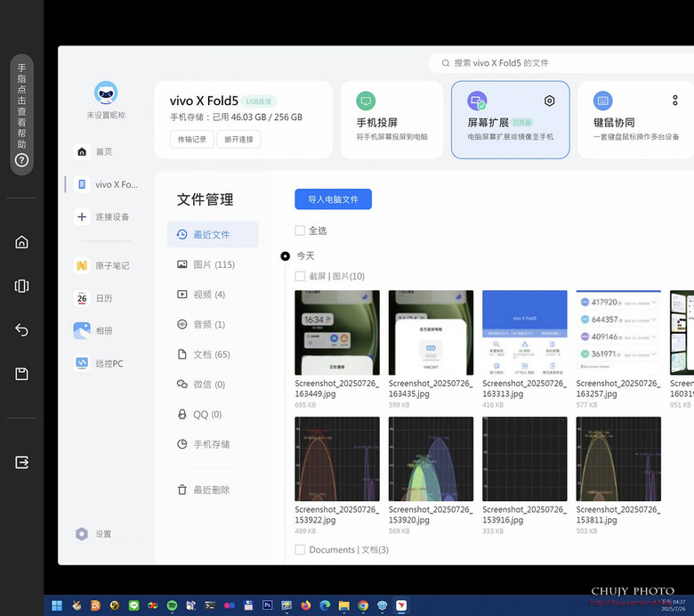694x616 pixels.
Task: Open the Windows Start button
Action: pos(57,605)
